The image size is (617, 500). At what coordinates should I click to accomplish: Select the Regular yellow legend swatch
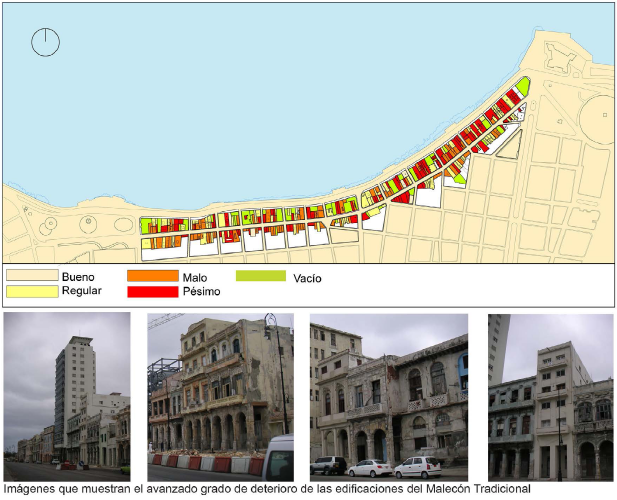(32, 291)
